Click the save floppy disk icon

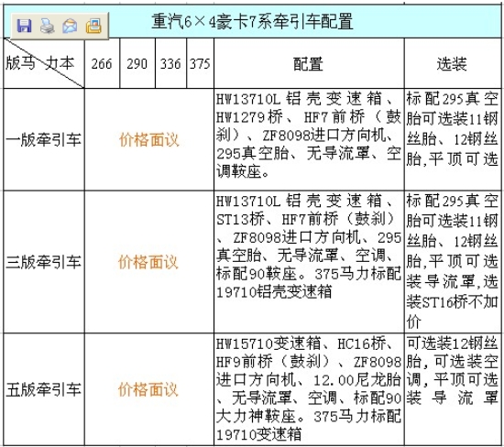coord(24,26)
